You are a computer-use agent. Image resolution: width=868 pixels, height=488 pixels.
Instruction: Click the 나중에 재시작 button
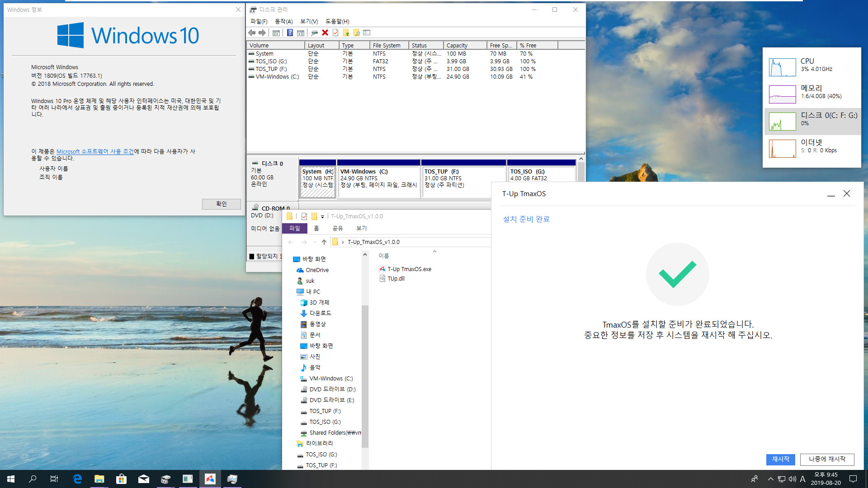[827, 459]
